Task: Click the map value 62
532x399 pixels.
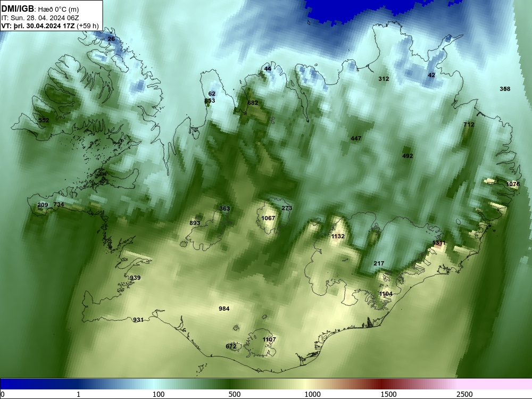Action: [x=212, y=94]
